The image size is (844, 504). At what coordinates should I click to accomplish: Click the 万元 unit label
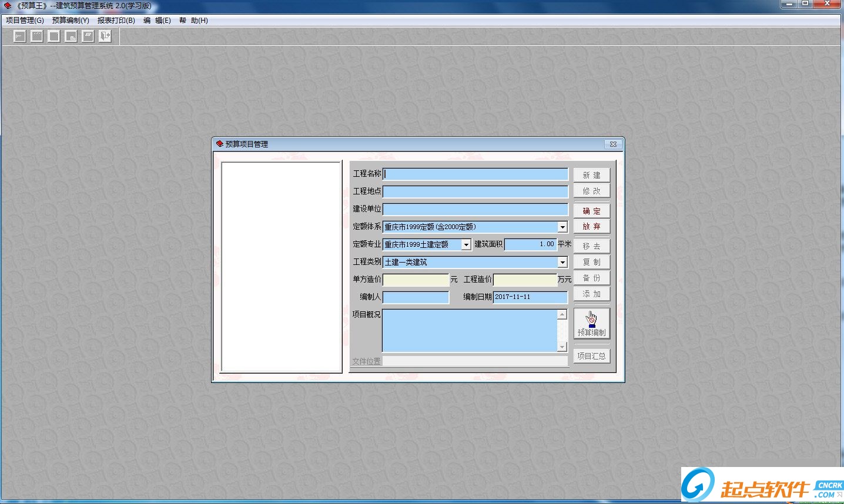point(565,280)
